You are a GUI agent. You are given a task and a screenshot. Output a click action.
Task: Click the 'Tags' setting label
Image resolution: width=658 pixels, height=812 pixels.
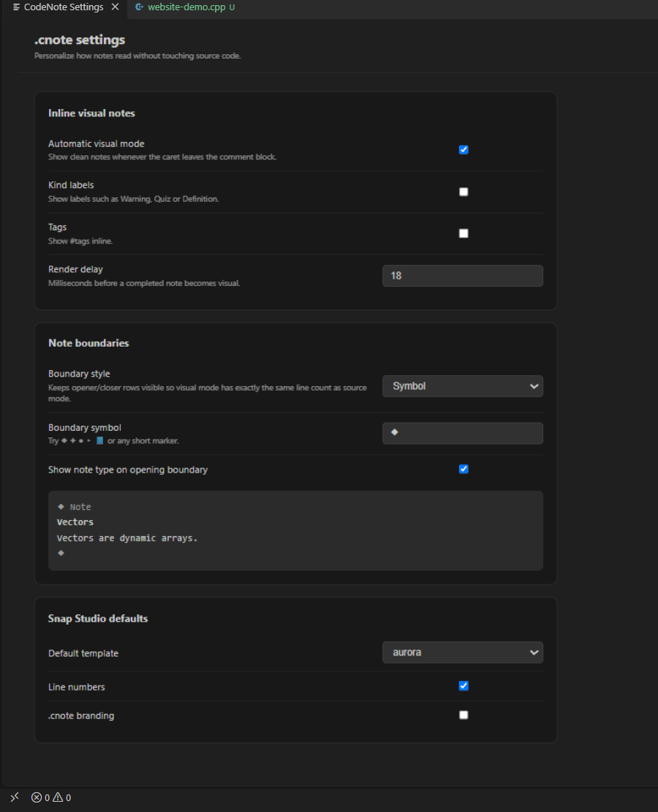(x=58, y=227)
